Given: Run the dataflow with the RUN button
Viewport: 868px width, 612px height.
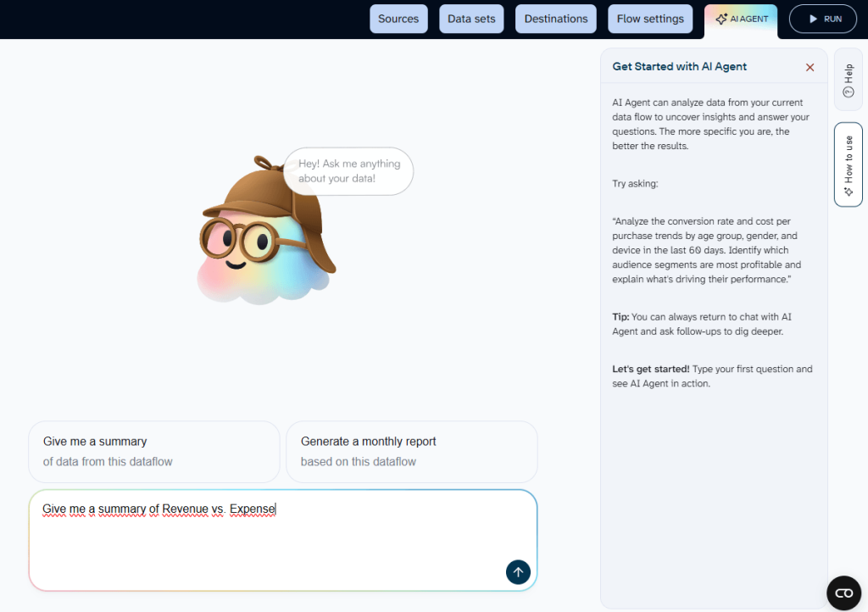Looking at the screenshot, I should point(822,18).
